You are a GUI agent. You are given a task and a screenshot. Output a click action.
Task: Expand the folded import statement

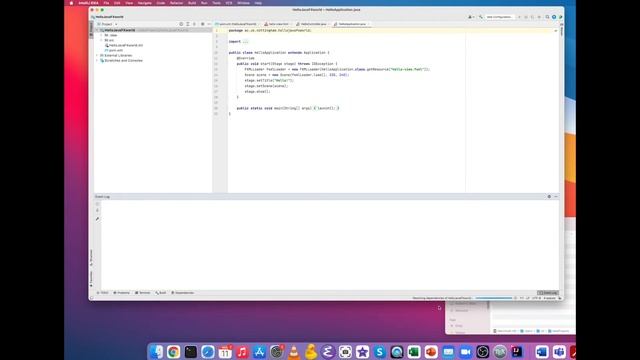pos(245,42)
